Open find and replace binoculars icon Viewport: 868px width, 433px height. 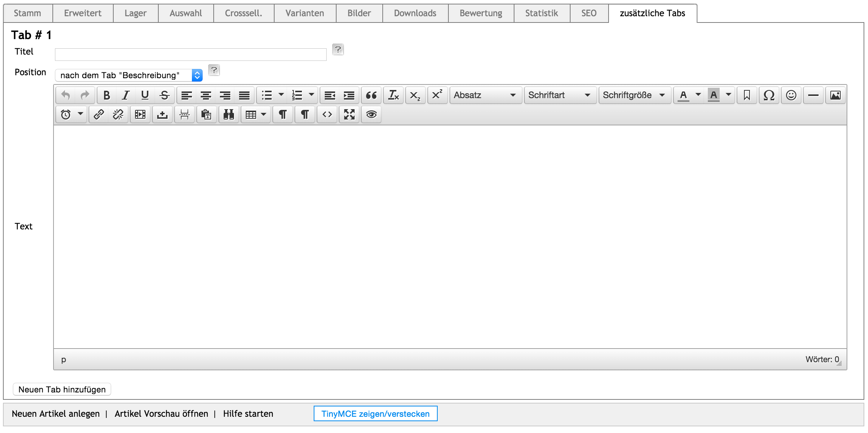coord(228,115)
